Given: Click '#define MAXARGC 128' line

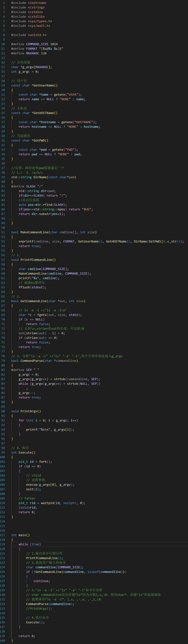Looking at the screenshot, I should click(x=29, y=53).
